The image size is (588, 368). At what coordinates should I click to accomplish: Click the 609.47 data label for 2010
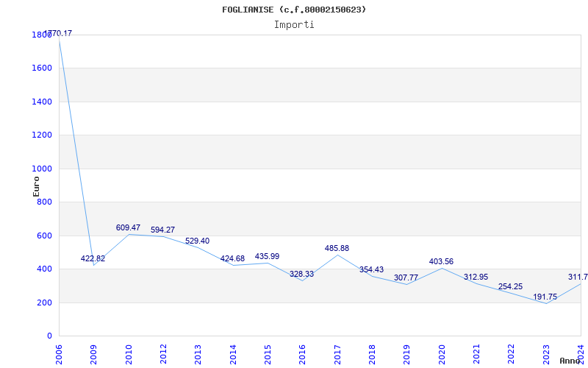pyautogui.click(x=128, y=228)
